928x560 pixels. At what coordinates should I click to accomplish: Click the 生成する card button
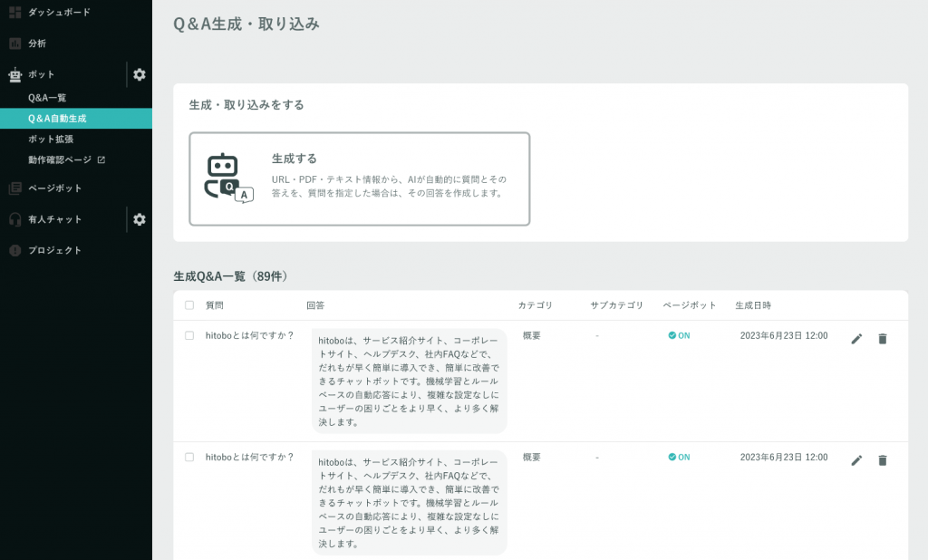[359, 179]
